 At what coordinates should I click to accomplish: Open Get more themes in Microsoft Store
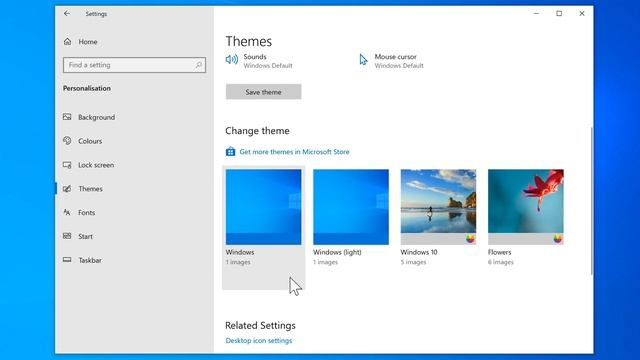click(x=294, y=152)
